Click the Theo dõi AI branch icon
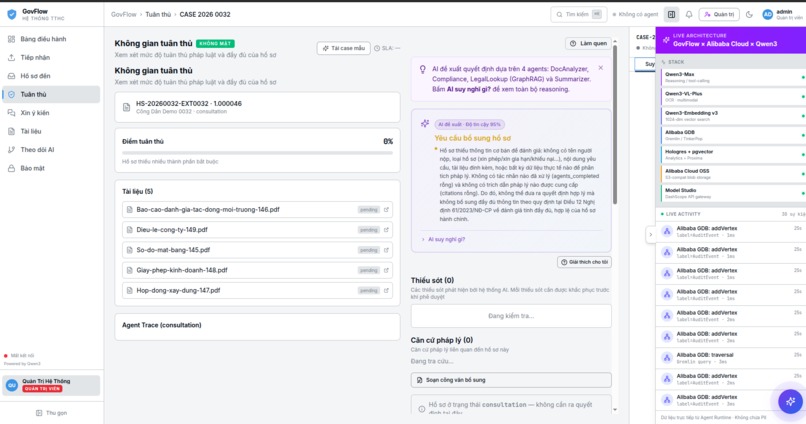The height and width of the screenshot is (424, 806). (x=11, y=150)
